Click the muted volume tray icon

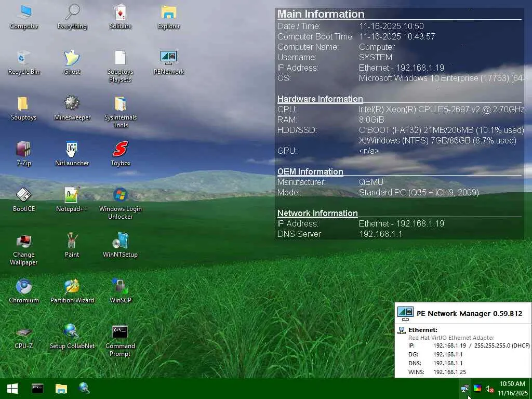click(x=489, y=389)
